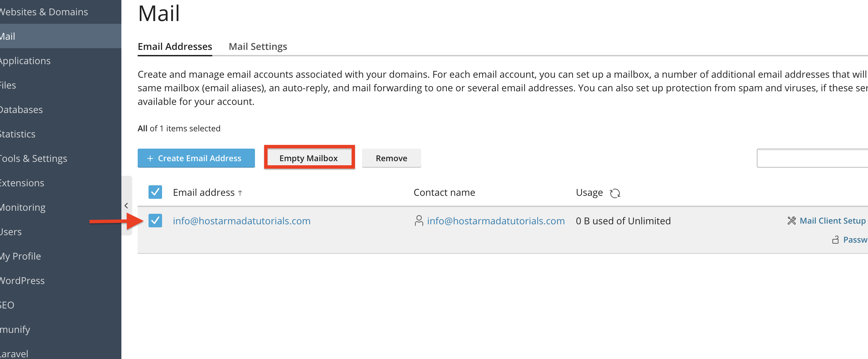Open Extensions in the sidebar

click(x=61, y=183)
